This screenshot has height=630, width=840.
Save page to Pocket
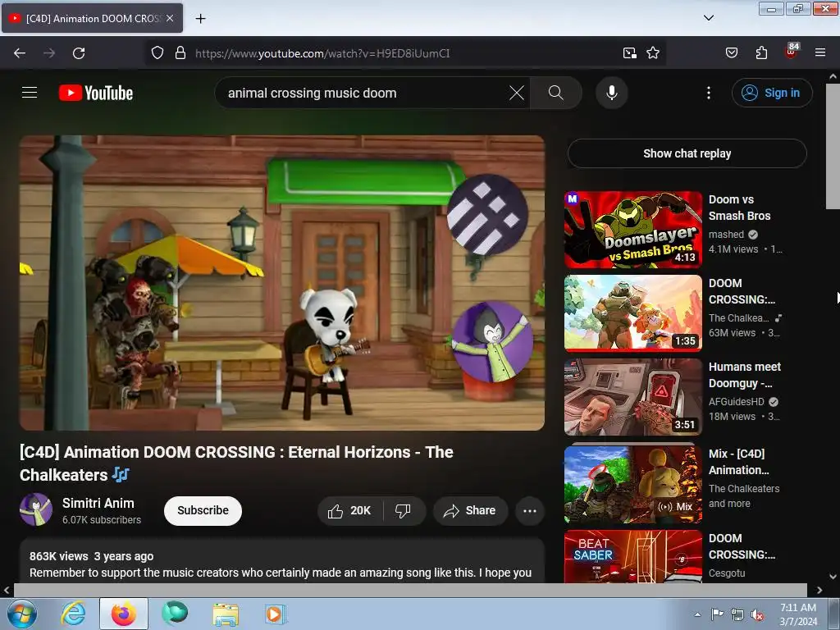click(x=732, y=53)
